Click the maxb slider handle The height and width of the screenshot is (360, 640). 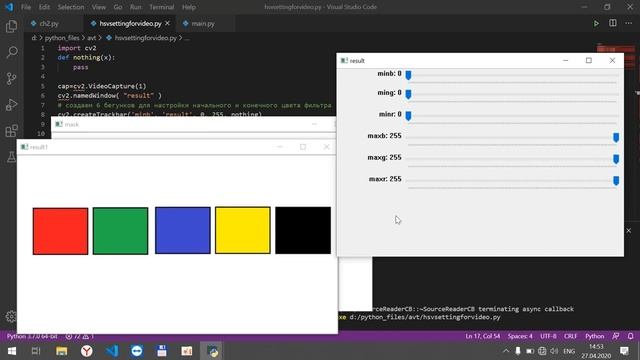pos(616,137)
